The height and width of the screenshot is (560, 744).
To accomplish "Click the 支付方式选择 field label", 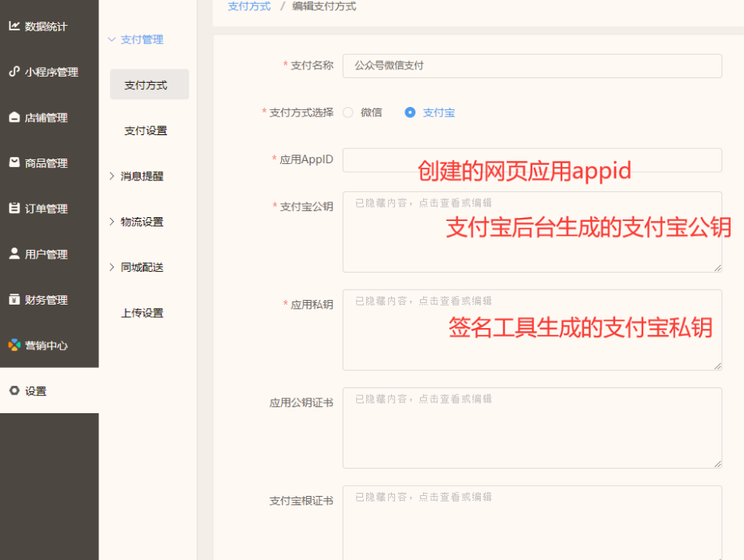I will click(301, 112).
